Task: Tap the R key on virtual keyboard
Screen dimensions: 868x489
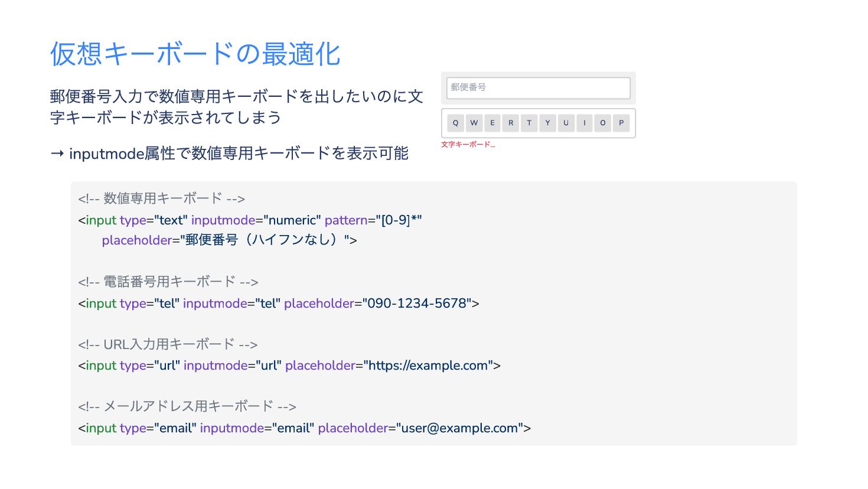Action: (511, 123)
